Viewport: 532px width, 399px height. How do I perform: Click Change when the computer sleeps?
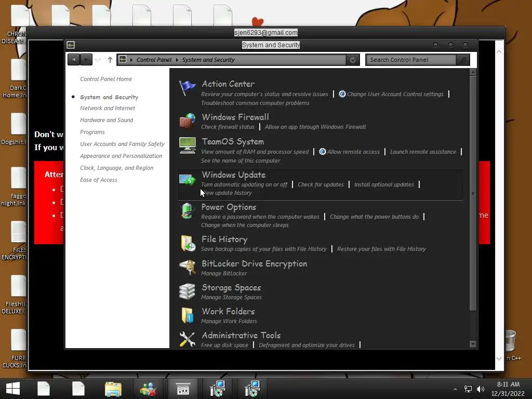tap(245, 225)
